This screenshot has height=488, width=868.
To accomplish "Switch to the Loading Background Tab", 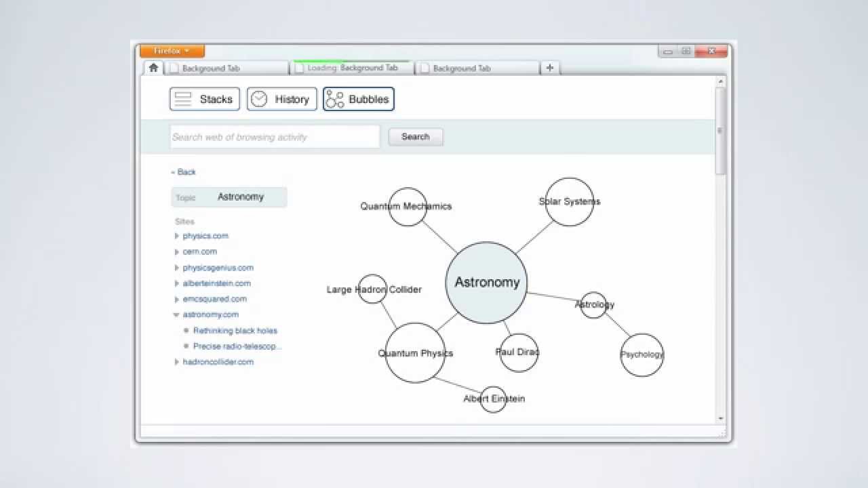I will [352, 68].
